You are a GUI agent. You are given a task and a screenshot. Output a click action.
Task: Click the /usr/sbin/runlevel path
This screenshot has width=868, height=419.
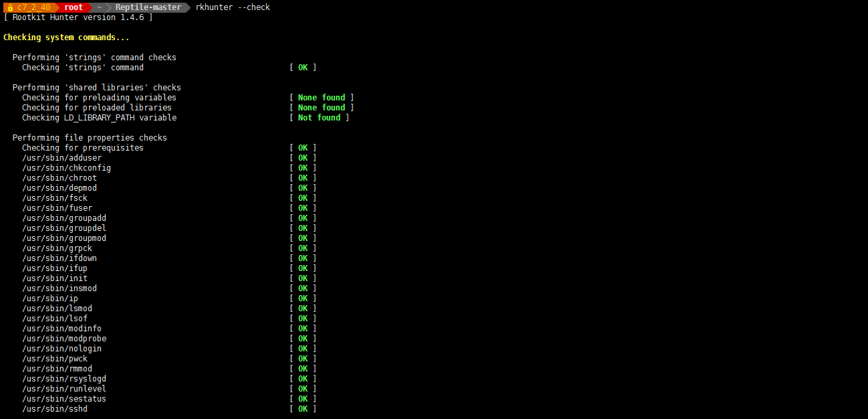click(x=64, y=389)
